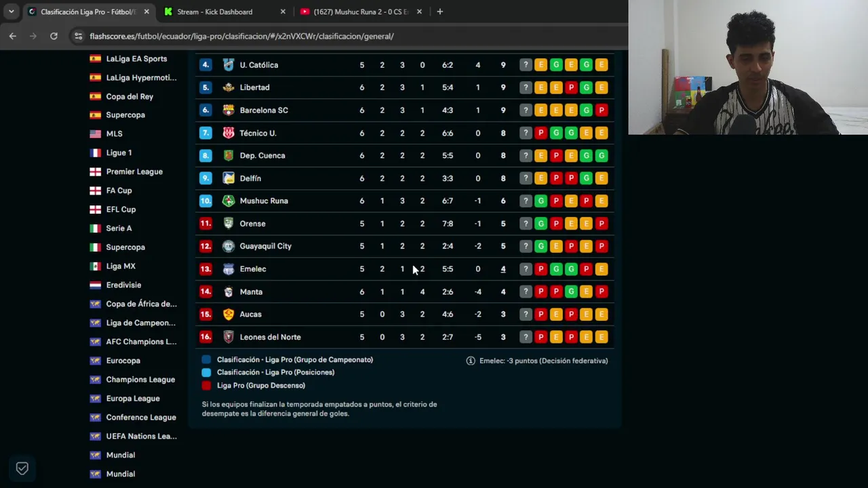Click the Delfín team crest
The height and width of the screenshot is (488, 868).
click(229, 178)
